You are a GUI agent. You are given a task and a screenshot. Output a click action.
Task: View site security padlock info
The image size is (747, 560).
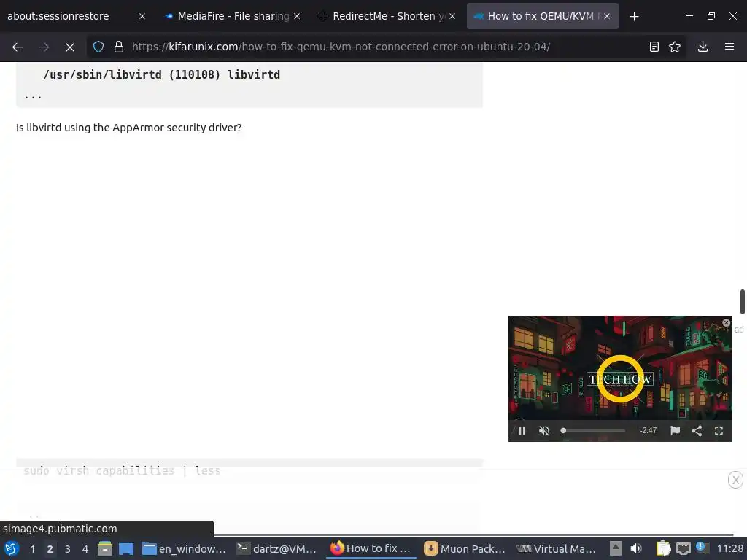(x=119, y=47)
